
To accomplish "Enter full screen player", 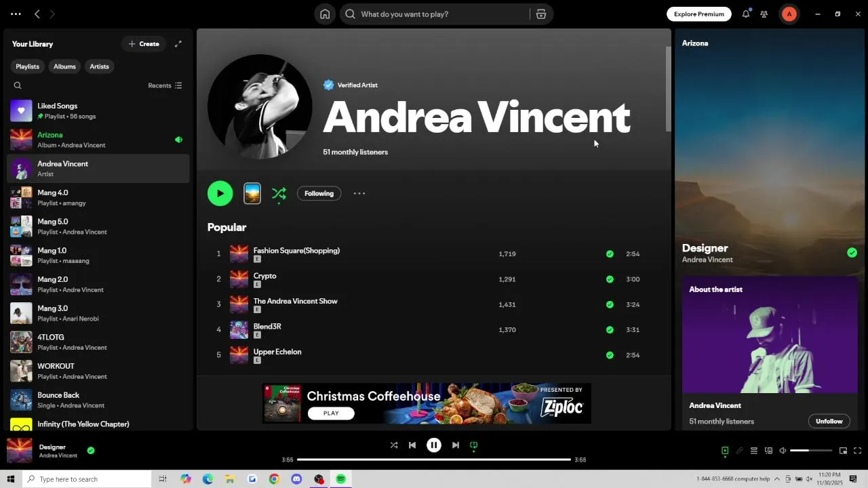I will click(857, 451).
